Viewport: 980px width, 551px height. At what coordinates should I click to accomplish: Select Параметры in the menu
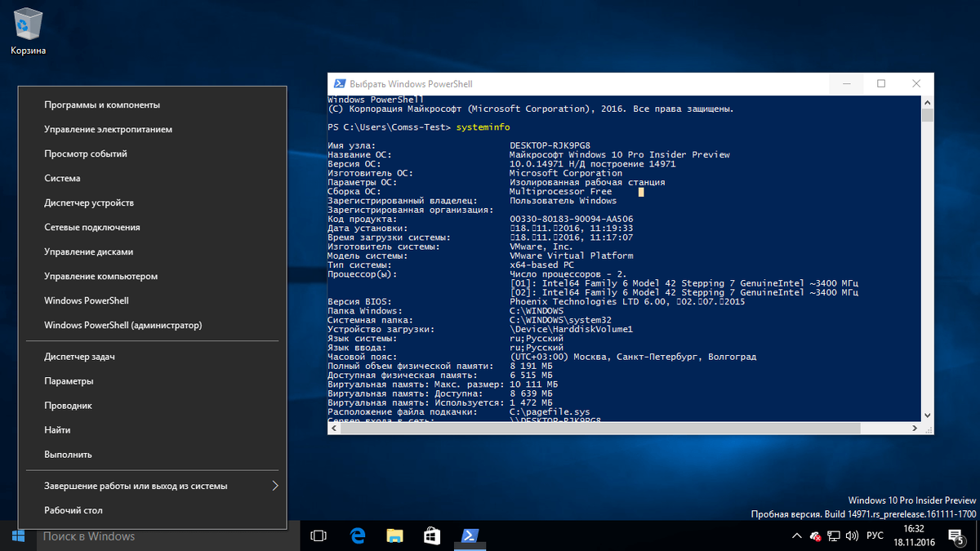click(x=153, y=380)
